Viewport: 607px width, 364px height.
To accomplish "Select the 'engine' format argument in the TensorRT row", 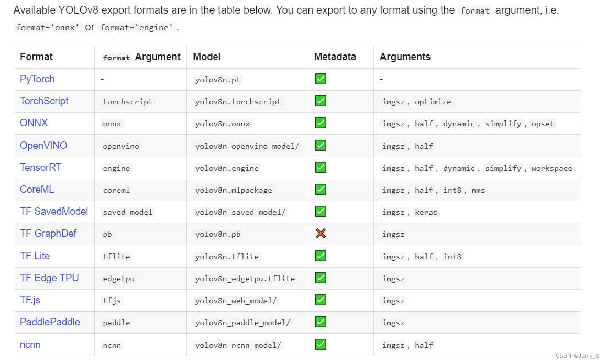I will [x=116, y=169].
